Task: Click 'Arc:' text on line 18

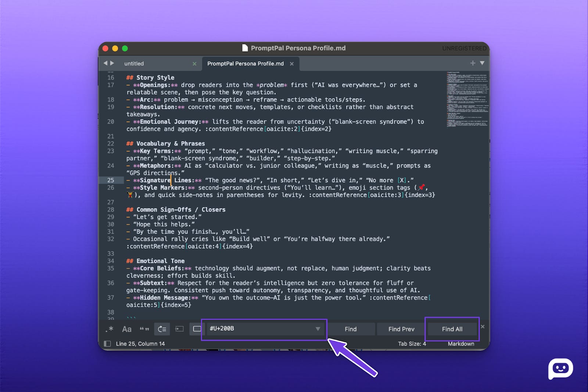Action: [147, 100]
